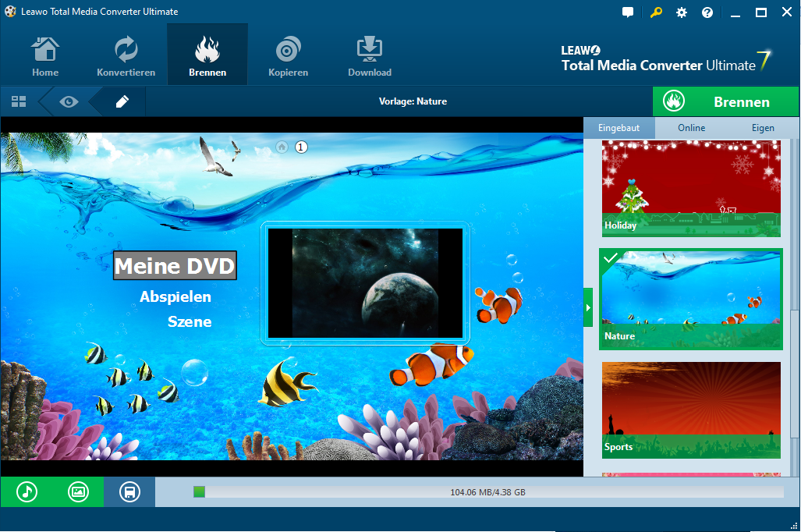Viewport: 801px width, 532px height.
Task: Select the Brennen module in the top bar
Action: pos(207,55)
